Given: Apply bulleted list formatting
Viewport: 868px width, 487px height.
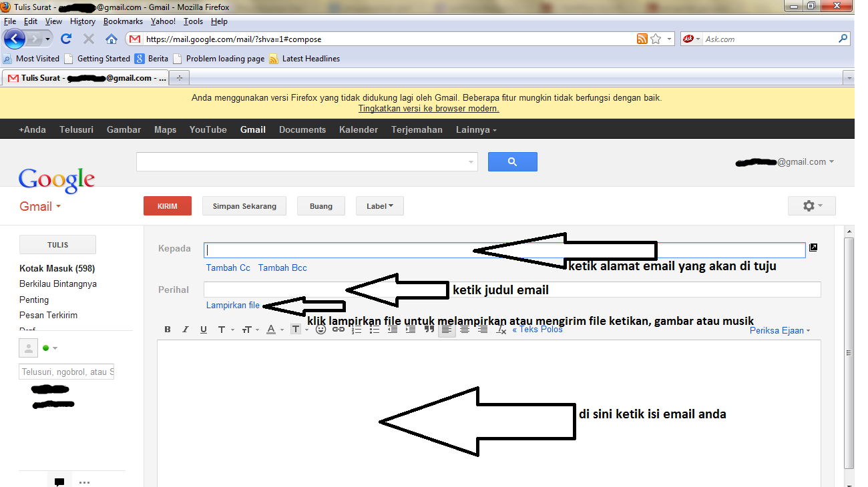Looking at the screenshot, I should [x=375, y=330].
